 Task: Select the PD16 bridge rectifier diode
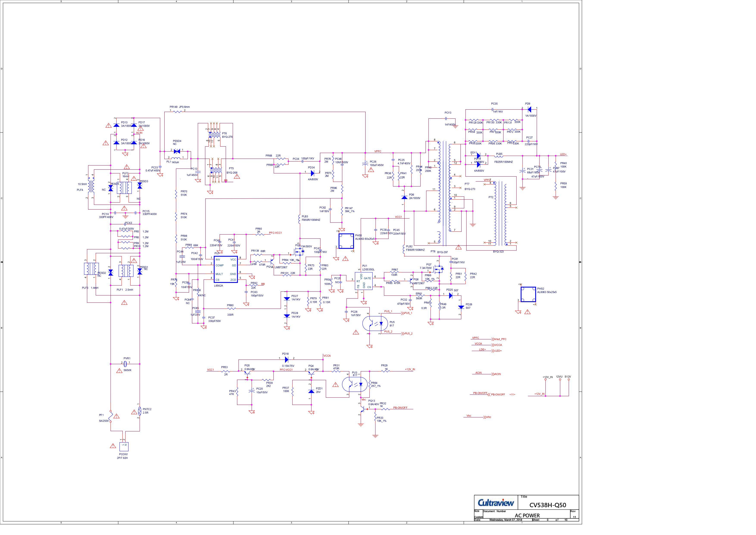point(134,143)
